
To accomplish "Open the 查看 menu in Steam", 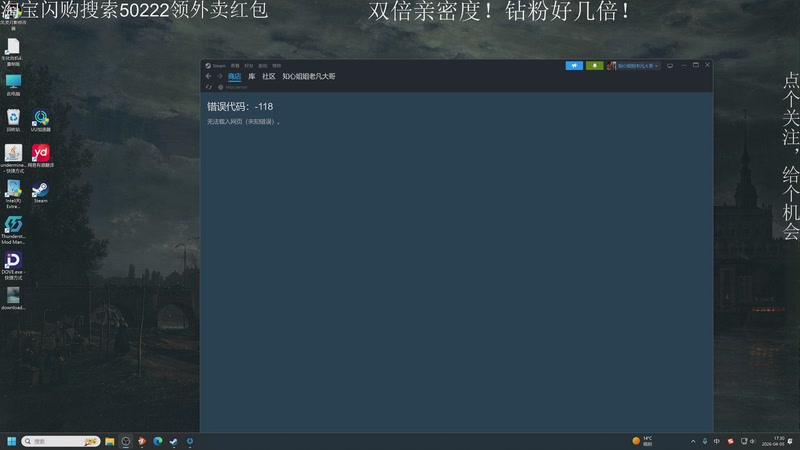I will coord(235,66).
